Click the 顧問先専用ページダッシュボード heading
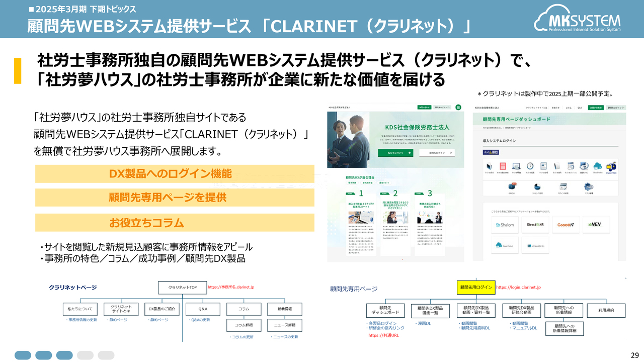Image resolution: width=644 pixels, height=362 pixels. (516, 120)
